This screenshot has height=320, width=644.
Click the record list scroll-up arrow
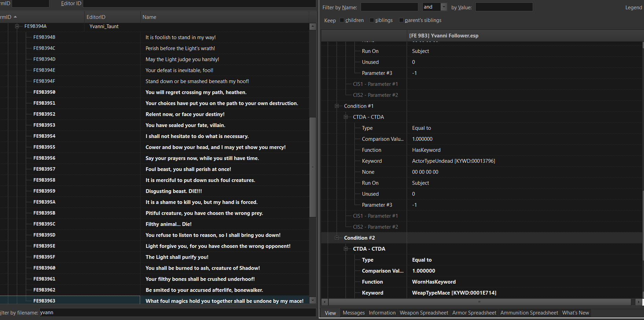click(313, 26)
